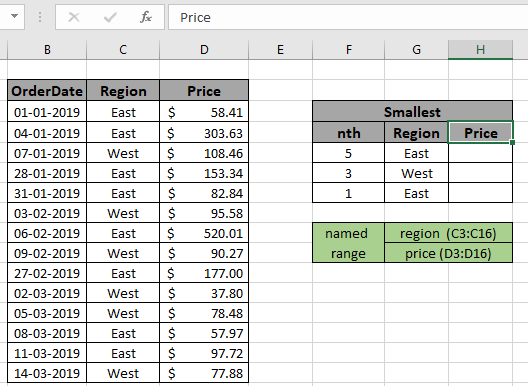The image size is (528, 386).
Task: Select the price cell 82.84
Action: tap(204, 193)
